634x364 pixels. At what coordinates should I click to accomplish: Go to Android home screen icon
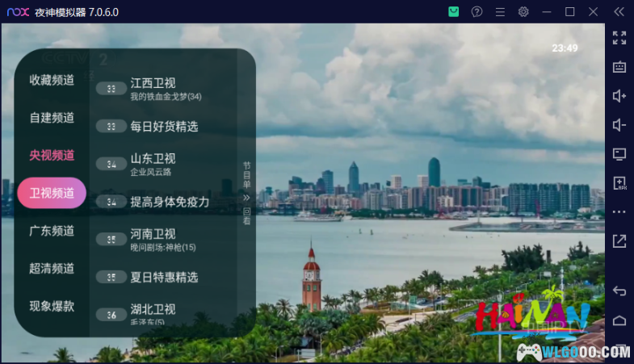point(619,320)
